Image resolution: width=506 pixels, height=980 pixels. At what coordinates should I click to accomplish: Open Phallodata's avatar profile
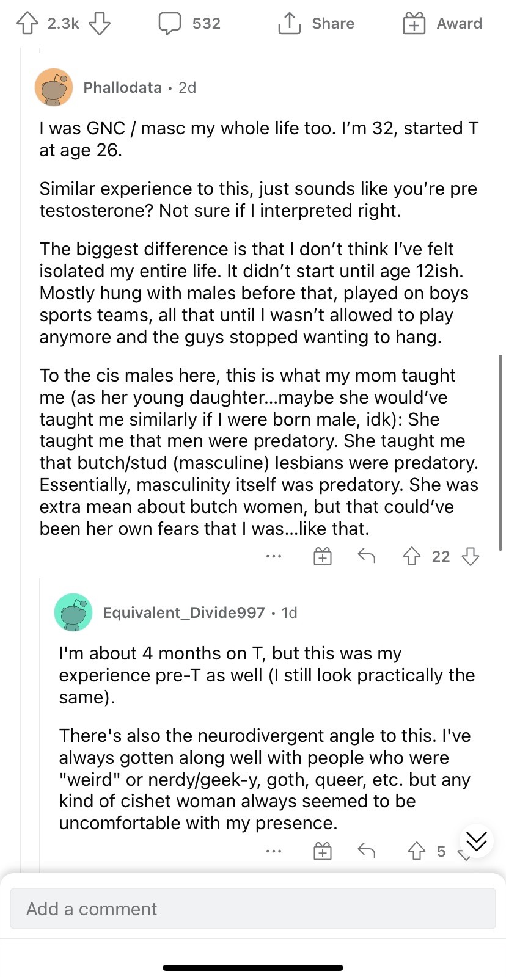click(54, 87)
